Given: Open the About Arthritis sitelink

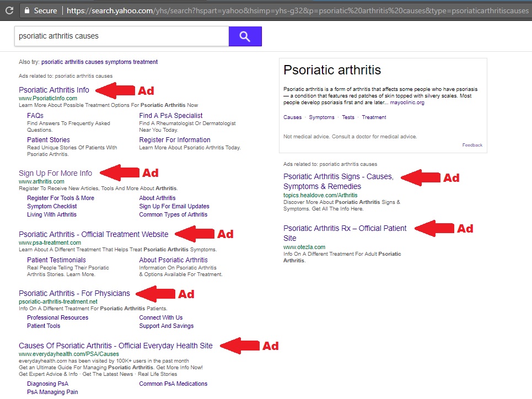Looking at the screenshot, I should (158, 198).
